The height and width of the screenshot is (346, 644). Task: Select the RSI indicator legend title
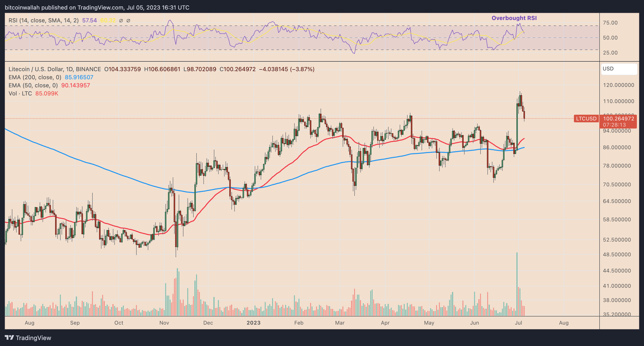pyautogui.click(x=43, y=20)
